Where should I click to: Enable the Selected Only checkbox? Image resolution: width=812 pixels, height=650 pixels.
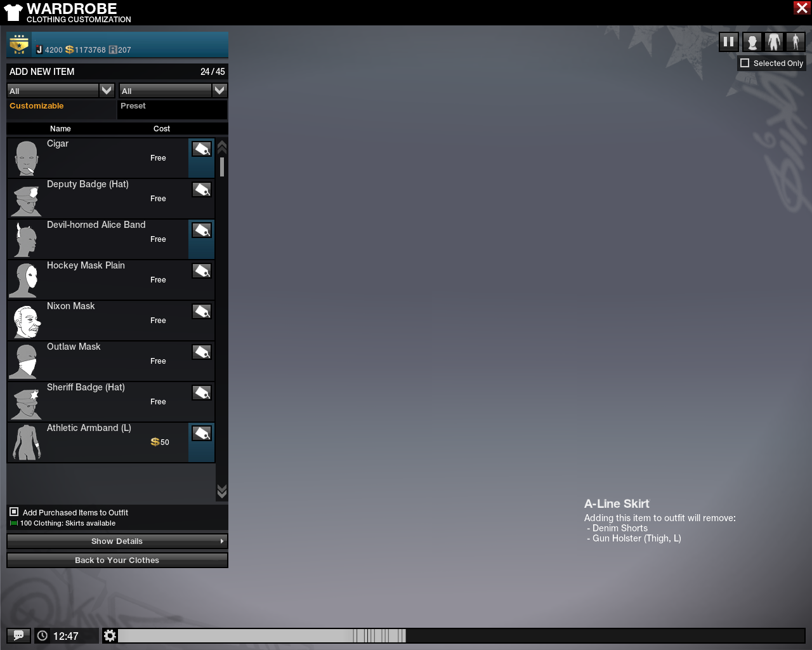coord(745,63)
